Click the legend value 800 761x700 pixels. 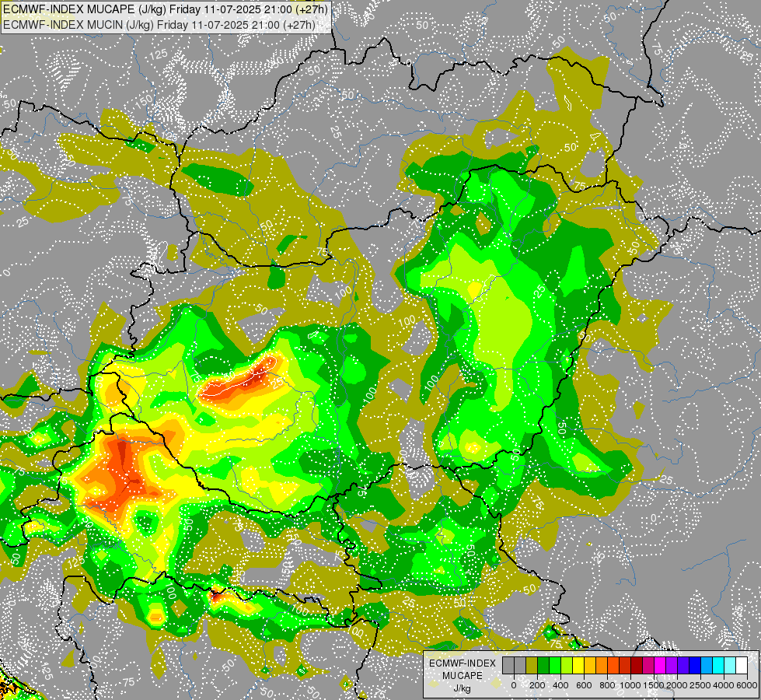[607, 685]
